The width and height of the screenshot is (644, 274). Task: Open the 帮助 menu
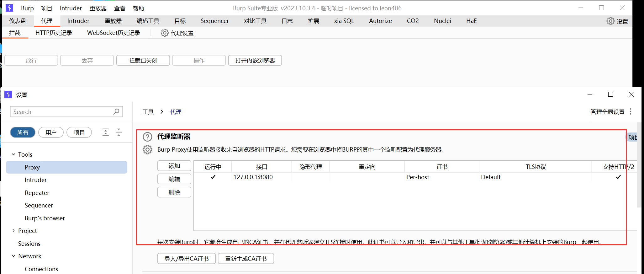coord(139,8)
